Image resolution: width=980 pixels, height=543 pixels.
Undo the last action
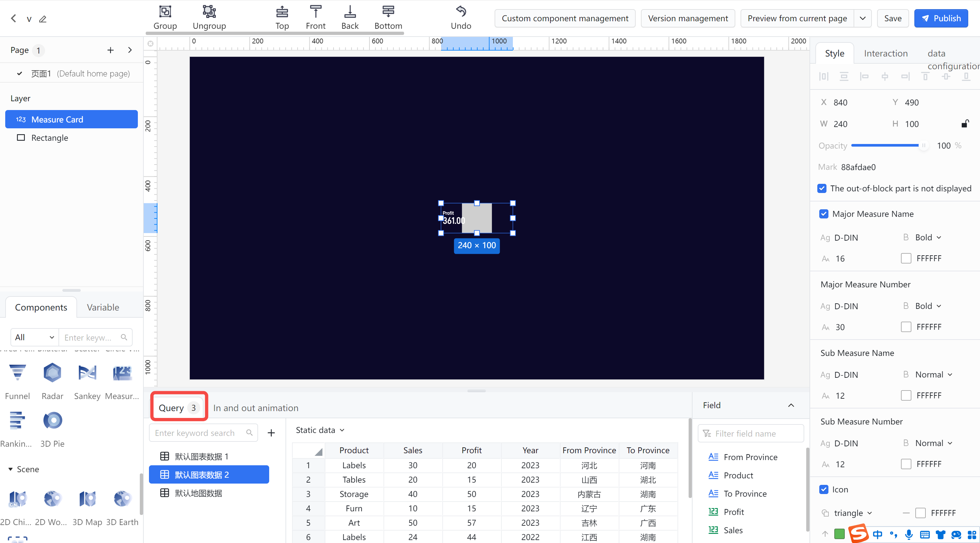point(461,18)
